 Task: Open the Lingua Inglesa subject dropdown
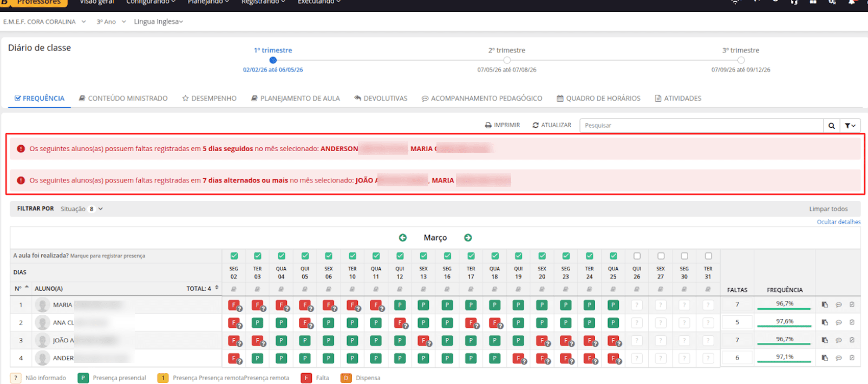coord(158,22)
